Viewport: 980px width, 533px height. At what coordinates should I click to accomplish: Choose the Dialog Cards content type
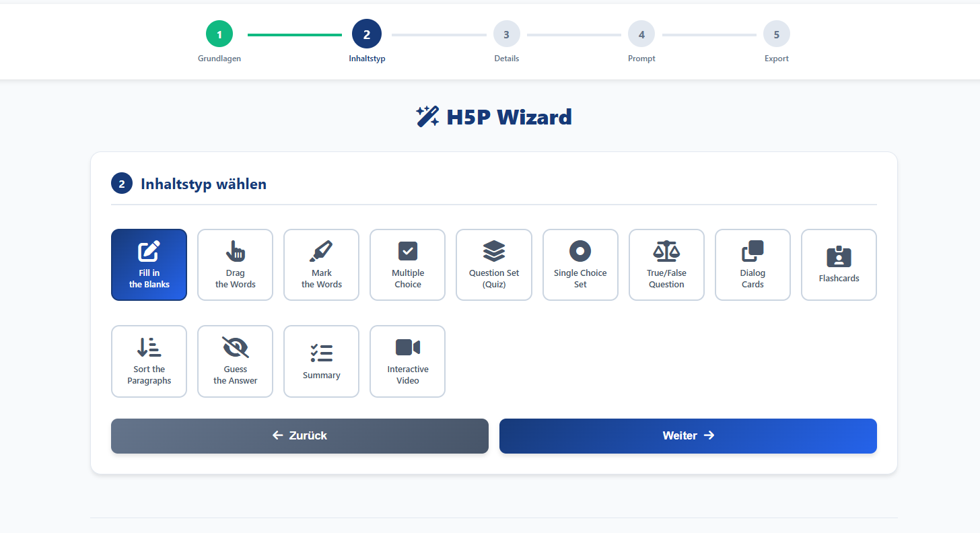(x=753, y=264)
